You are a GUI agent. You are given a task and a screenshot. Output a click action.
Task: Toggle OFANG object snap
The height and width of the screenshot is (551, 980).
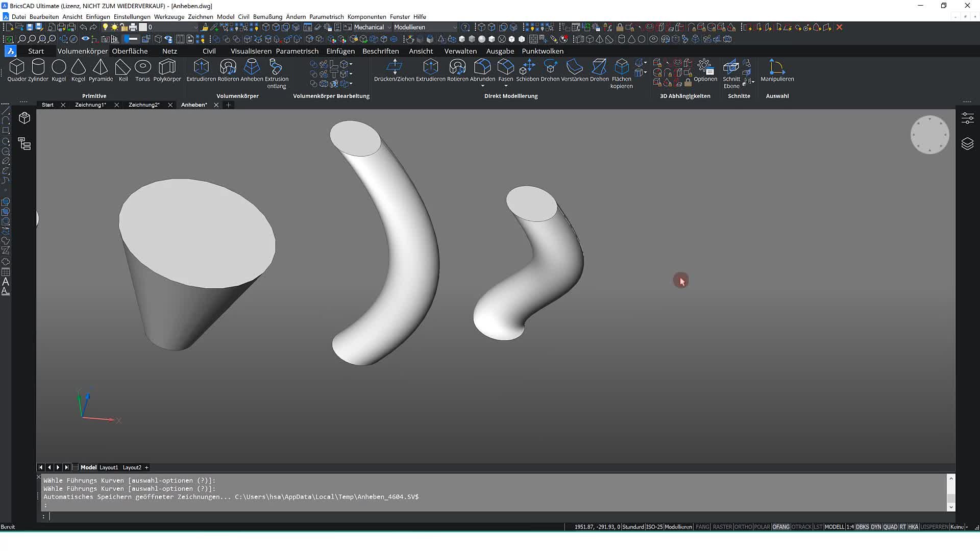(x=781, y=527)
